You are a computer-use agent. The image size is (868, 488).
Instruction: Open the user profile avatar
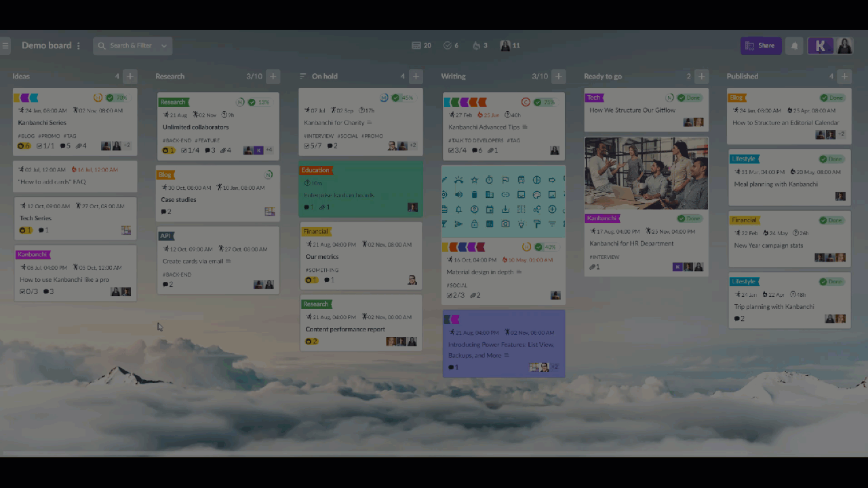pyautogui.click(x=845, y=46)
